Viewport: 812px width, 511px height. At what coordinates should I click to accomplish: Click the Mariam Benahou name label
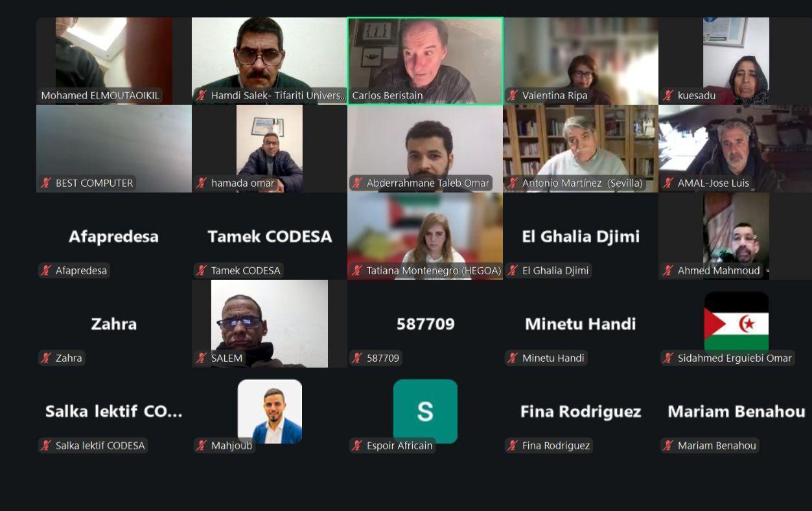(x=717, y=446)
